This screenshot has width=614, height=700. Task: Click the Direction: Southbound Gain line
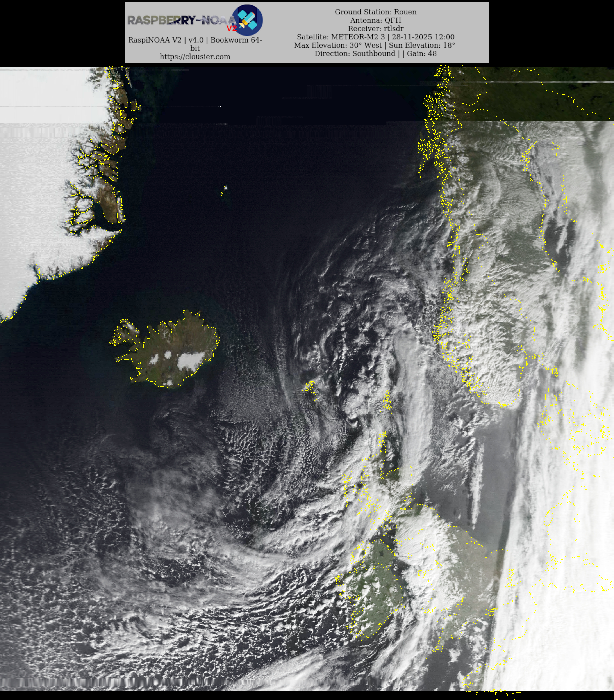coord(375,54)
